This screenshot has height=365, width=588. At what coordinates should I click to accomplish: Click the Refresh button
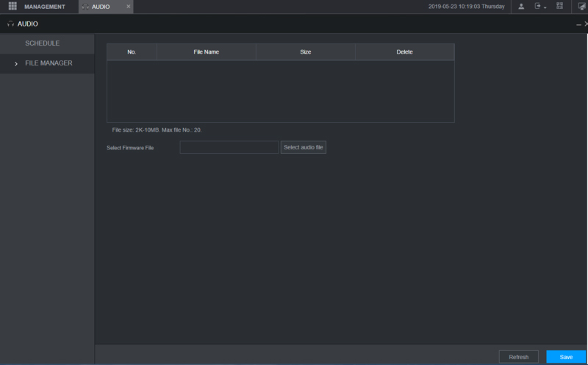click(518, 357)
